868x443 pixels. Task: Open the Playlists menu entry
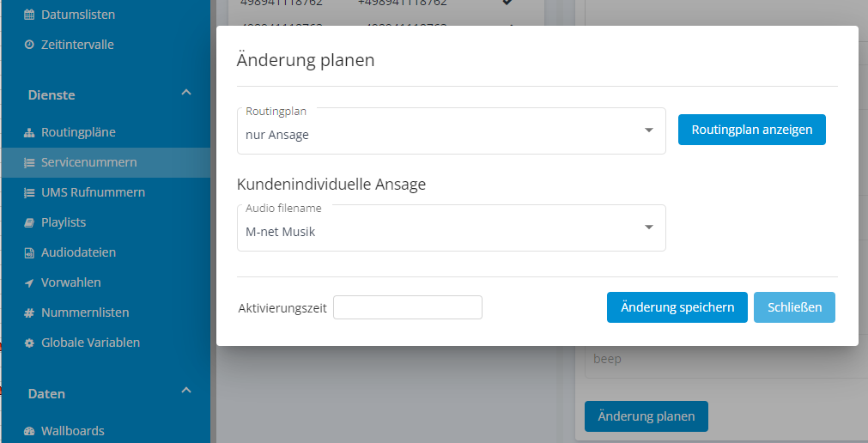tap(64, 222)
